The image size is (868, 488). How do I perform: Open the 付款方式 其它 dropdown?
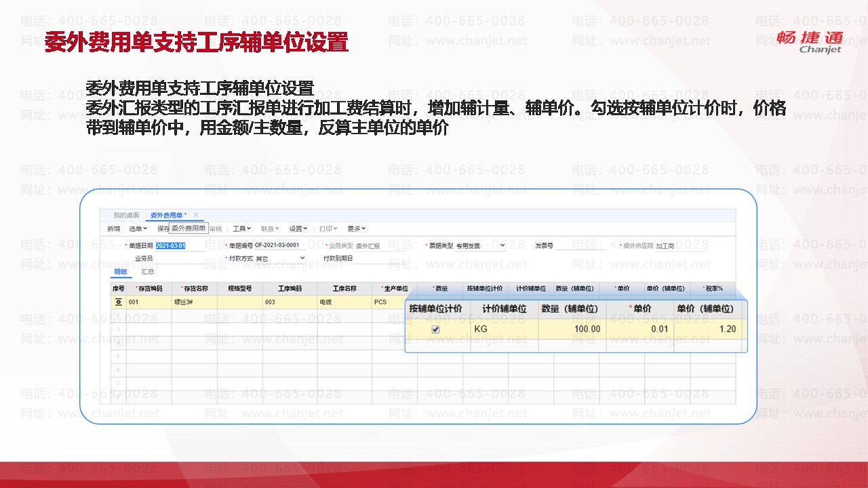280,259
